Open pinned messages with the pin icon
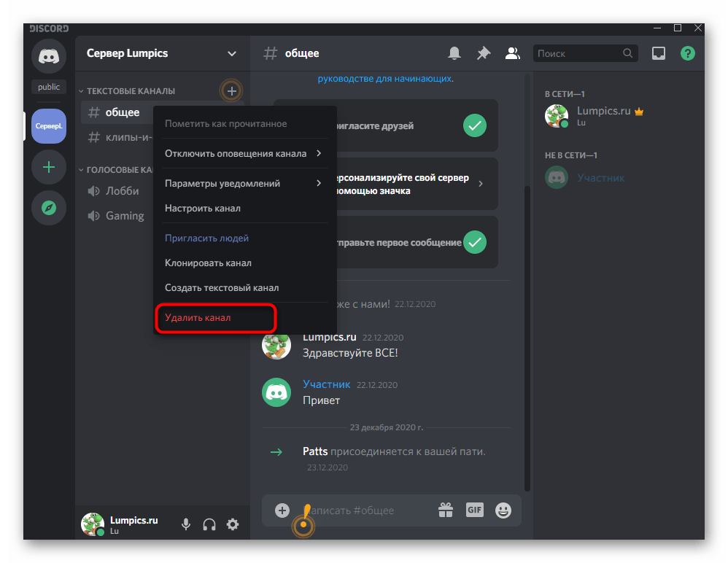 (x=484, y=53)
